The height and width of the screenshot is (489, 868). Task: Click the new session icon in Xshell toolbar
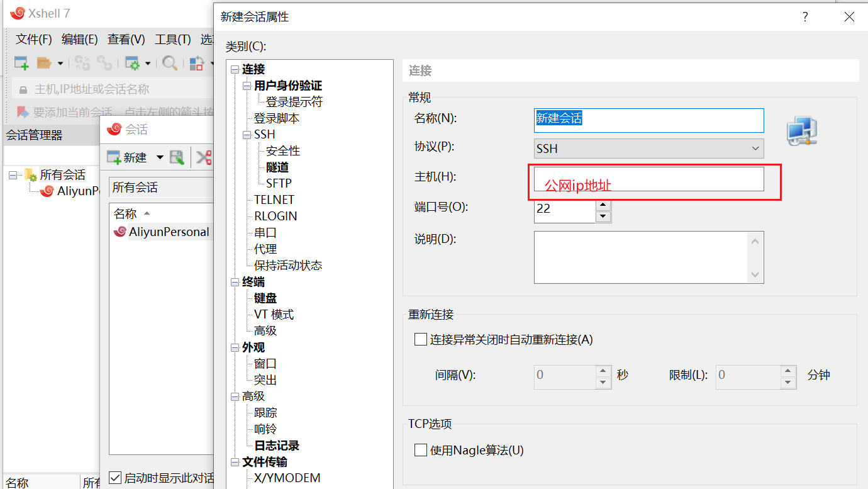21,63
